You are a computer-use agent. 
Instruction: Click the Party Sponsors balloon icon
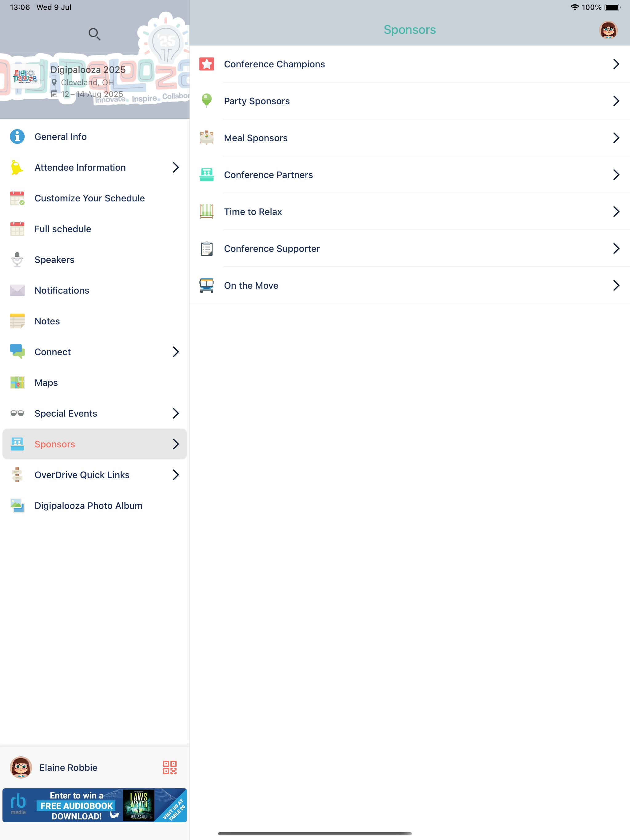[x=207, y=101]
